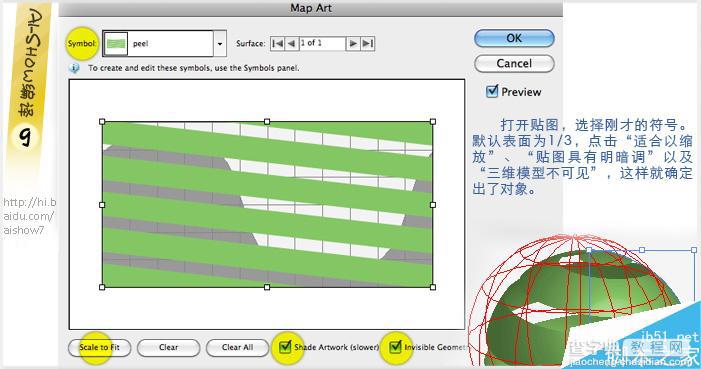Click the middle-right handle of mapped artwork
The width and height of the screenshot is (701, 369).
click(x=433, y=205)
